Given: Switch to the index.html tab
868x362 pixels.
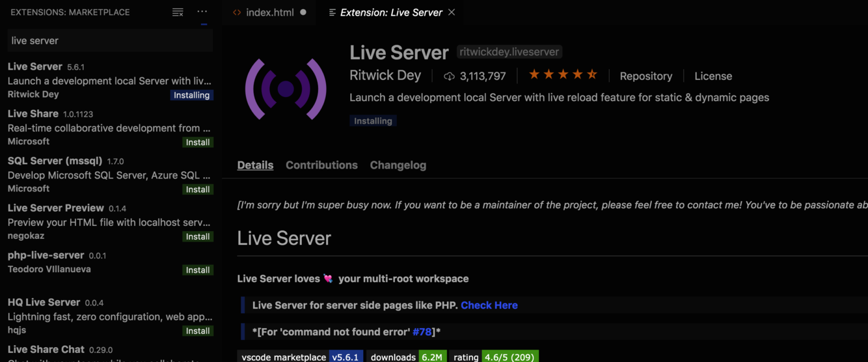Looking at the screenshot, I should 269,12.
